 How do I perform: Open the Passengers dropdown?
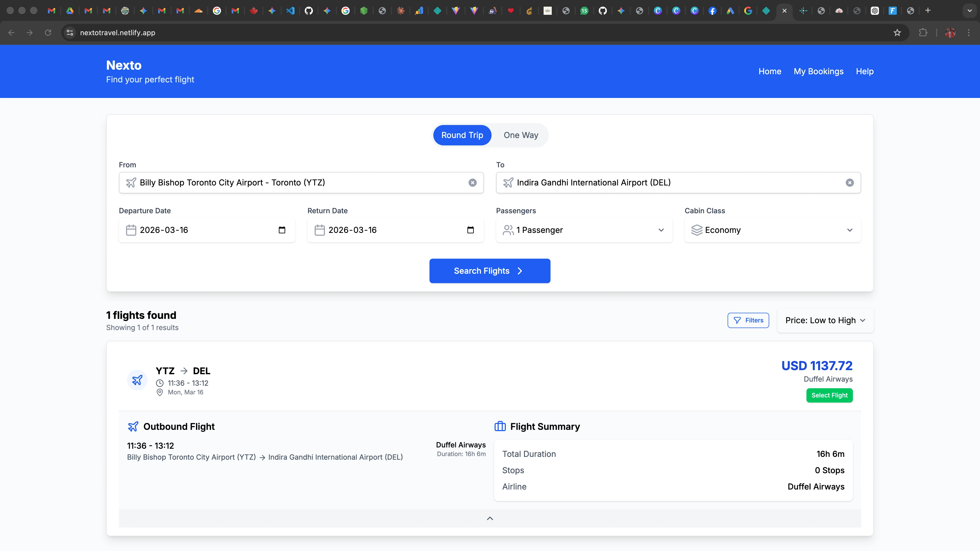click(x=584, y=230)
